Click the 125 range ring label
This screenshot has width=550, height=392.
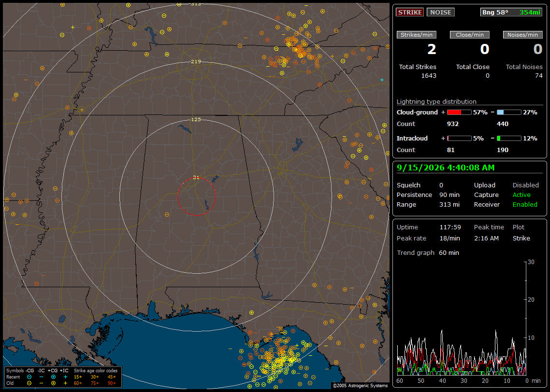(x=196, y=119)
